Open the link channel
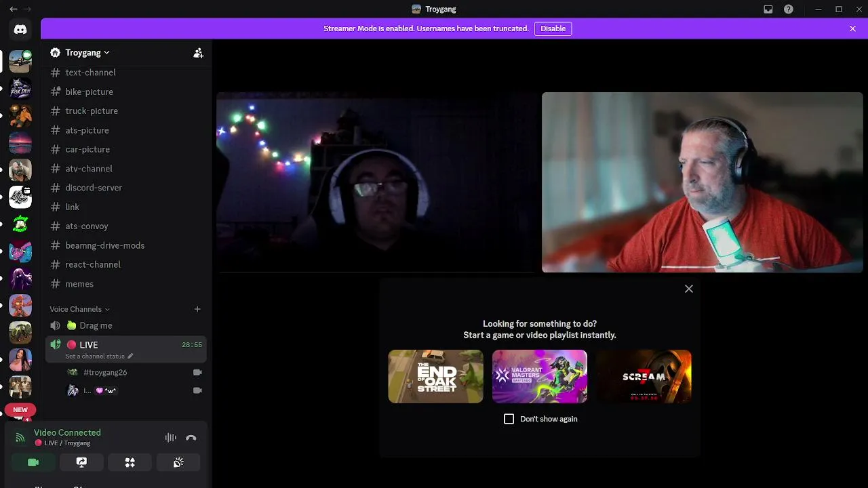This screenshot has width=868, height=488. click(x=126, y=207)
